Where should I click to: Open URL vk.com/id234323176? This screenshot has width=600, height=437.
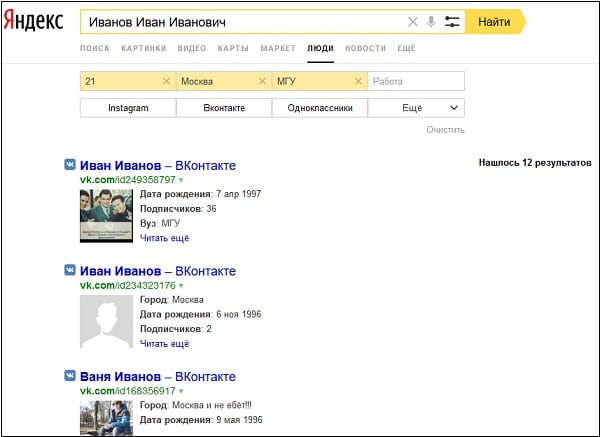(128, 285)
